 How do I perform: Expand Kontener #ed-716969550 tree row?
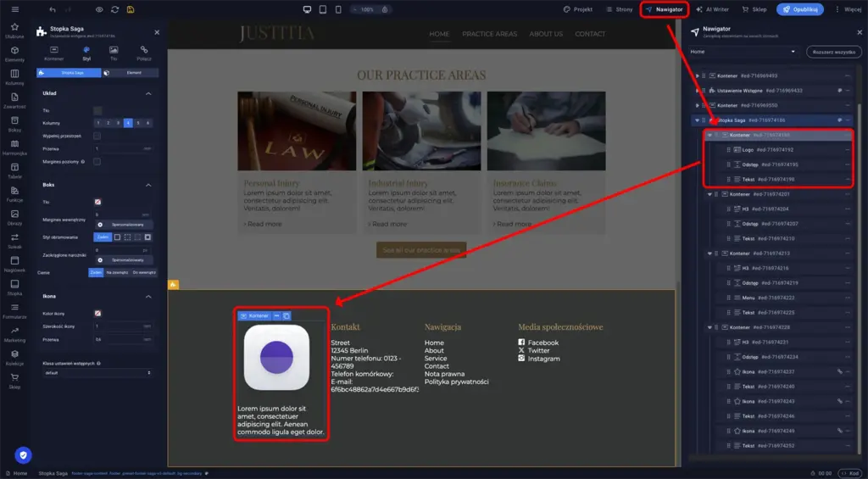point(698,105)
